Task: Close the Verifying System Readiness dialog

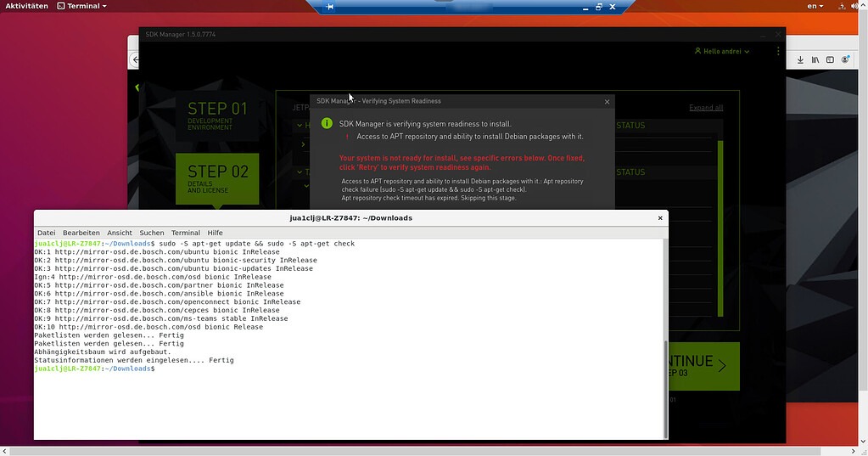Action: click(607, 102)
